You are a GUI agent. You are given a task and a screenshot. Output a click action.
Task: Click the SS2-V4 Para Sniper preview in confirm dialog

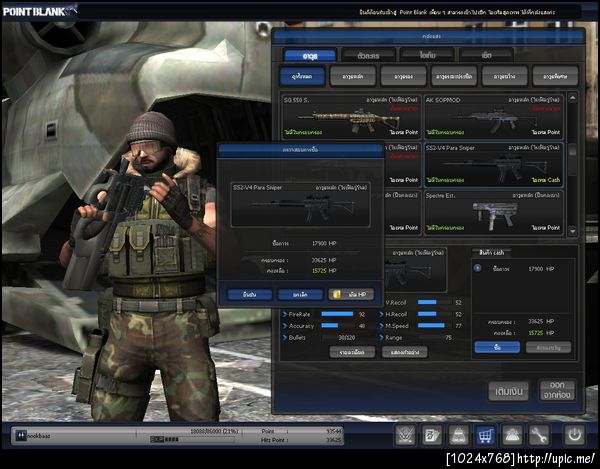point(300,205)
